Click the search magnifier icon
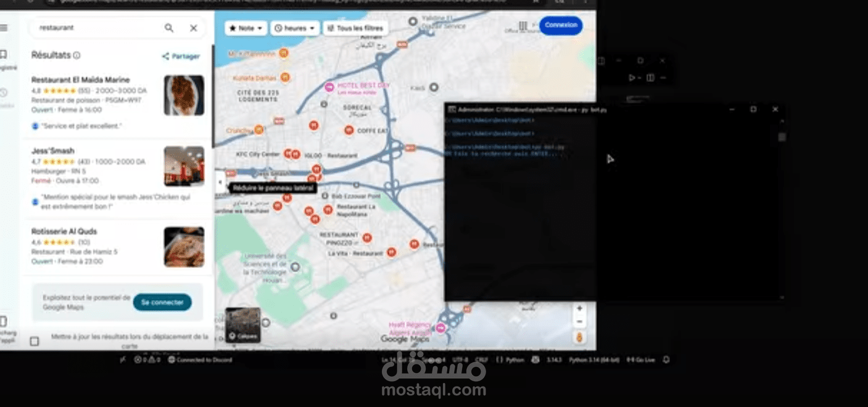This screenshot has width=868, height=407. (x=169, y=28)
